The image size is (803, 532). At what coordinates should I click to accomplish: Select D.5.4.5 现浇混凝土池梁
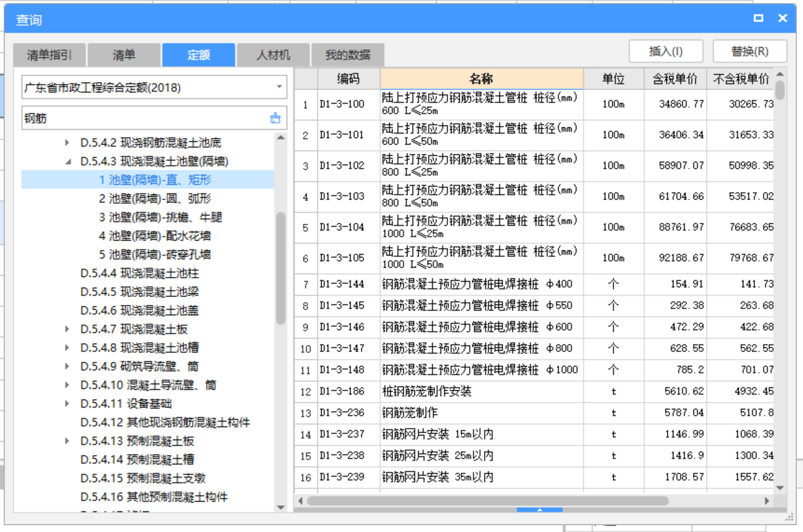tap(139, 292)
